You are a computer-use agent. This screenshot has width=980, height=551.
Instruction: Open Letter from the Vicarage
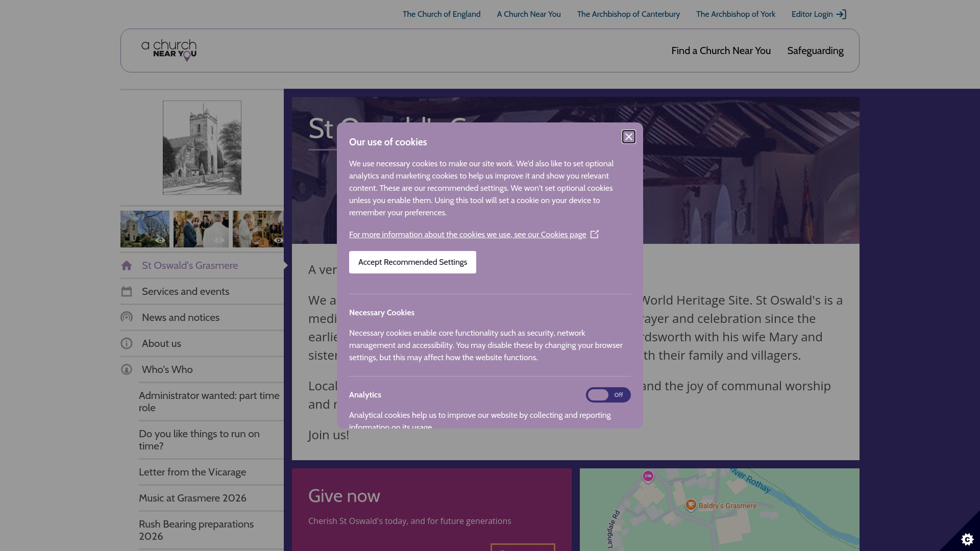click(x=211, y=472)
